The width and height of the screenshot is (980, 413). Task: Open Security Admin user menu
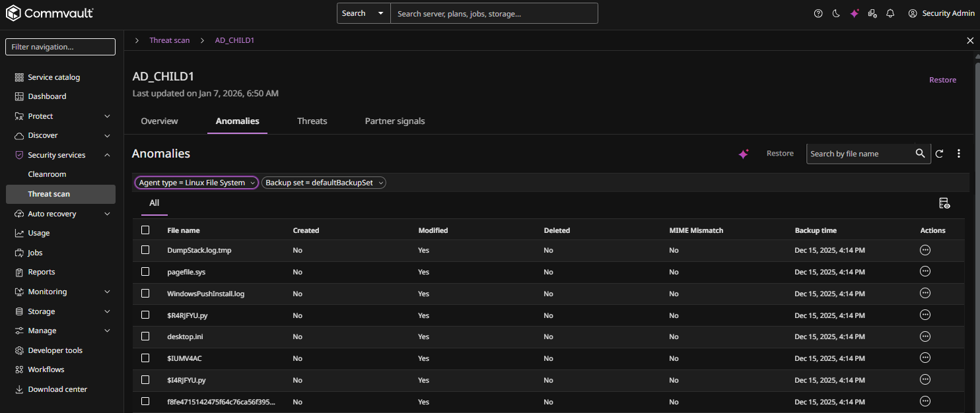tap(941, 13)
